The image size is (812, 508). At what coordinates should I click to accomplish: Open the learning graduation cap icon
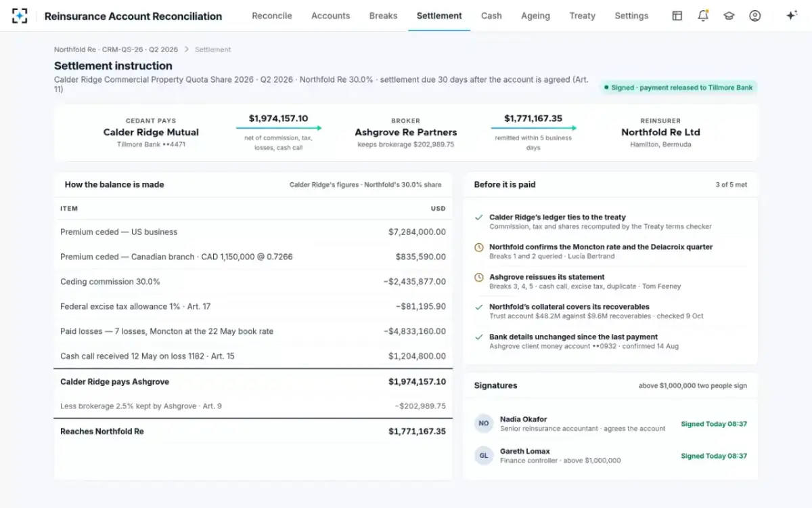pos(729,16)
